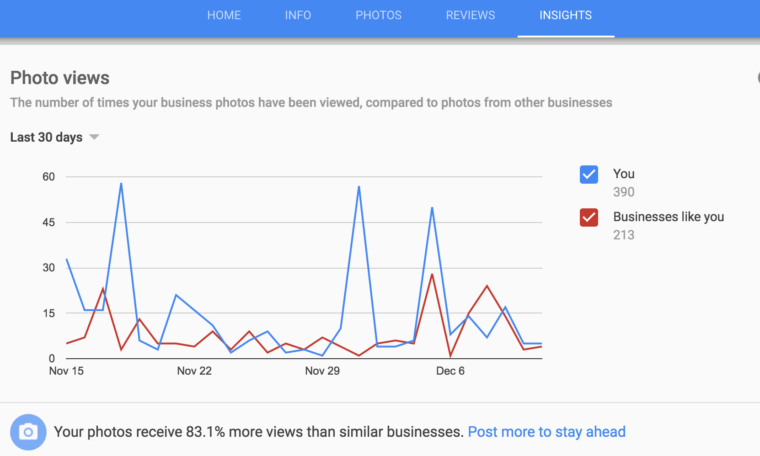The height and width of the screenshot is (456, 760).
Task: Click the "Businesses like you" legend label
Action: [x=668, y=217]
